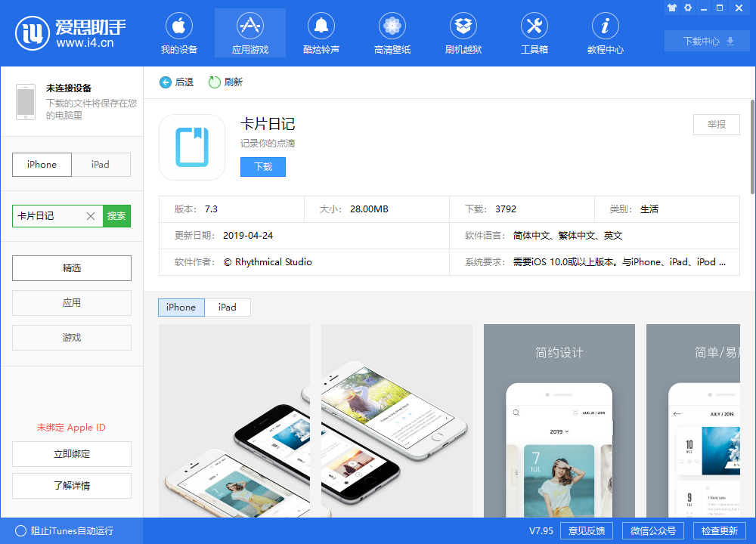Toggle 阻止iTunes自动运行 radio option
Image resolution: width=756 pixels, height=544 pixels.
coord(21,530)
